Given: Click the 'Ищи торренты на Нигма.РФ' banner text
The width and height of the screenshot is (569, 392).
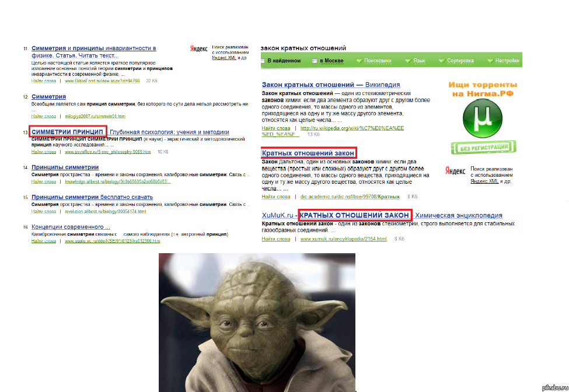Looking at the screenshot, I should pos(483,89).
